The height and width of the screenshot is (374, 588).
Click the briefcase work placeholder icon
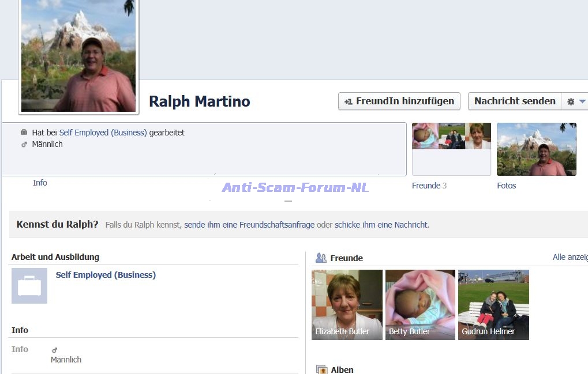coord(29,286)
